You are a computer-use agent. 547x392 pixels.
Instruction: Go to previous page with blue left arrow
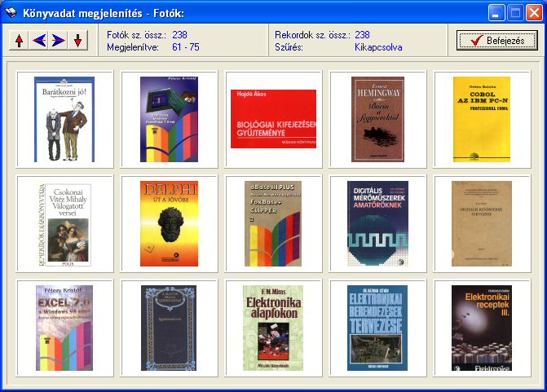pyautogui.click(x=39, y=41)
